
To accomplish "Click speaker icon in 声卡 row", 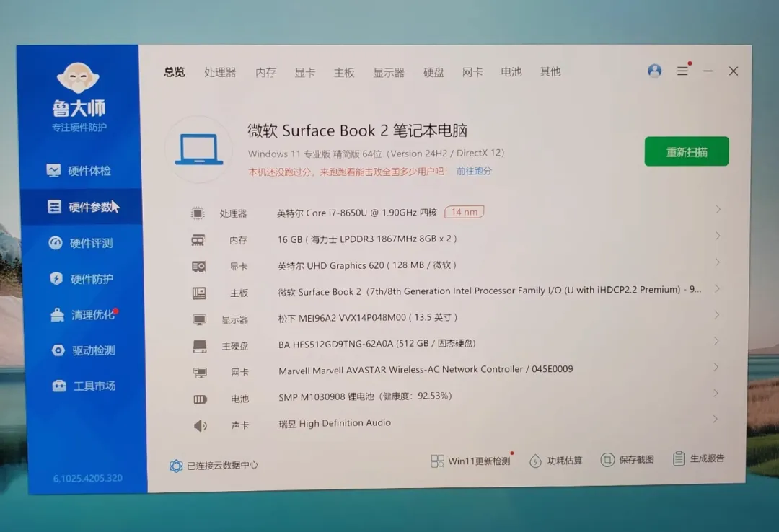I will [x=201, y=426].
